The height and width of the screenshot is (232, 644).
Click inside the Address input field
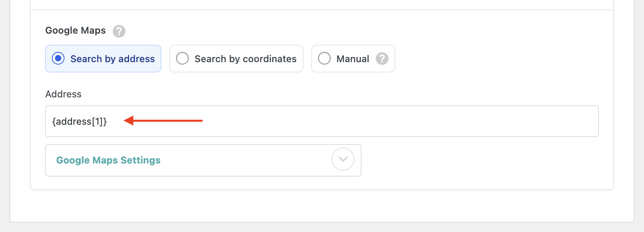(x=277, y=121)
